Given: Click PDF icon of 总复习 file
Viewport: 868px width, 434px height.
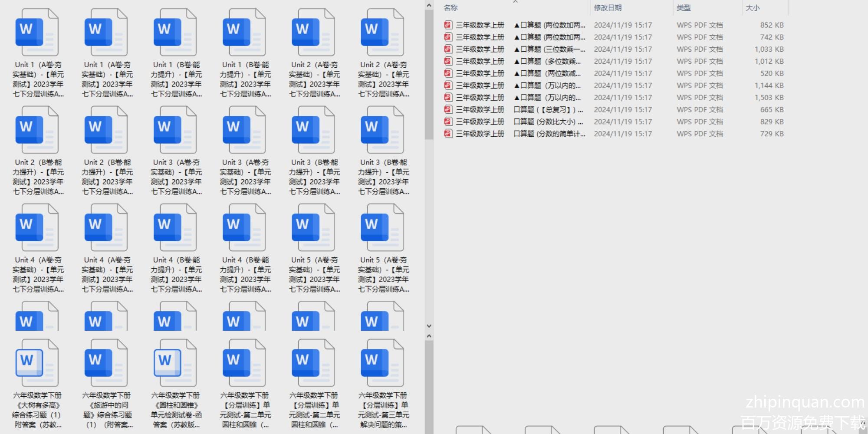Looking at the screenshot, I should 448,109.
